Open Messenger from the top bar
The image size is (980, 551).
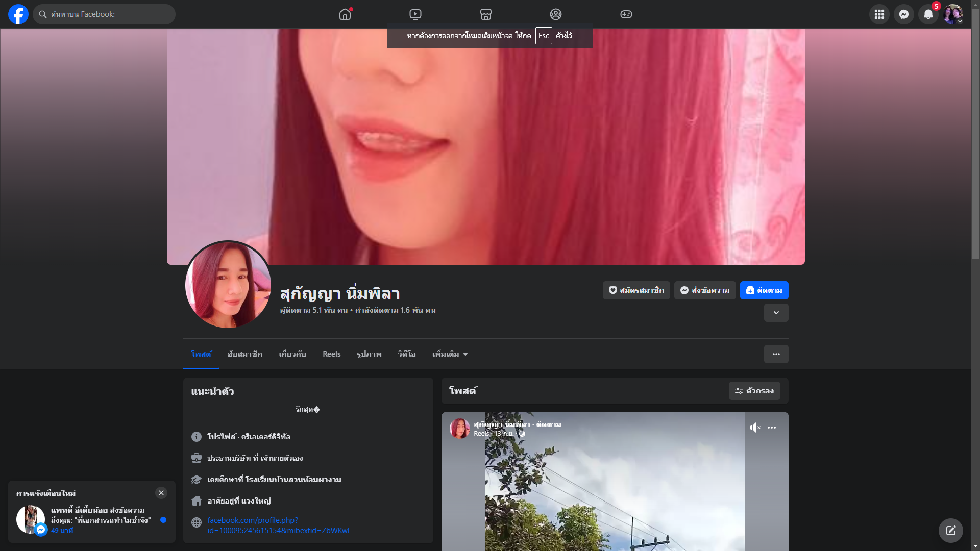pos(903,14)
